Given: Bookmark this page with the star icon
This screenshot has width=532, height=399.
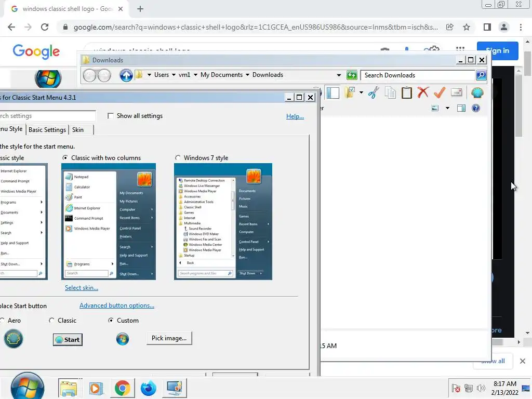Looking at the screenshot, I should tap(467, 27).
